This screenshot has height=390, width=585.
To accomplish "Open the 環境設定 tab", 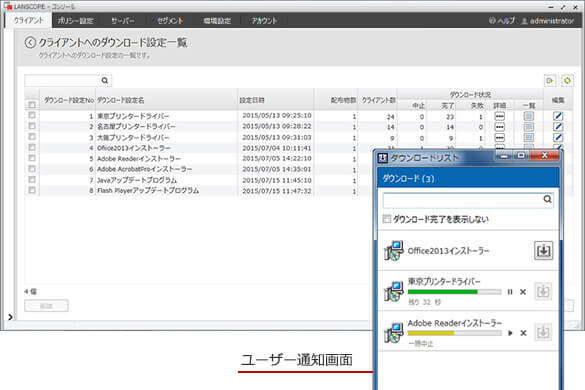I will click(x=217, y=21).
